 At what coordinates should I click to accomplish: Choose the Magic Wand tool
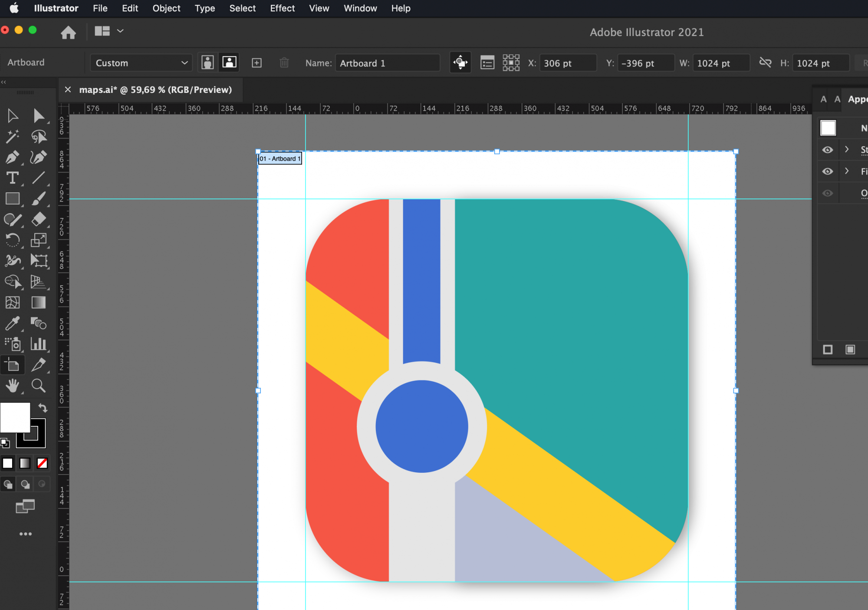pos(13,136)
